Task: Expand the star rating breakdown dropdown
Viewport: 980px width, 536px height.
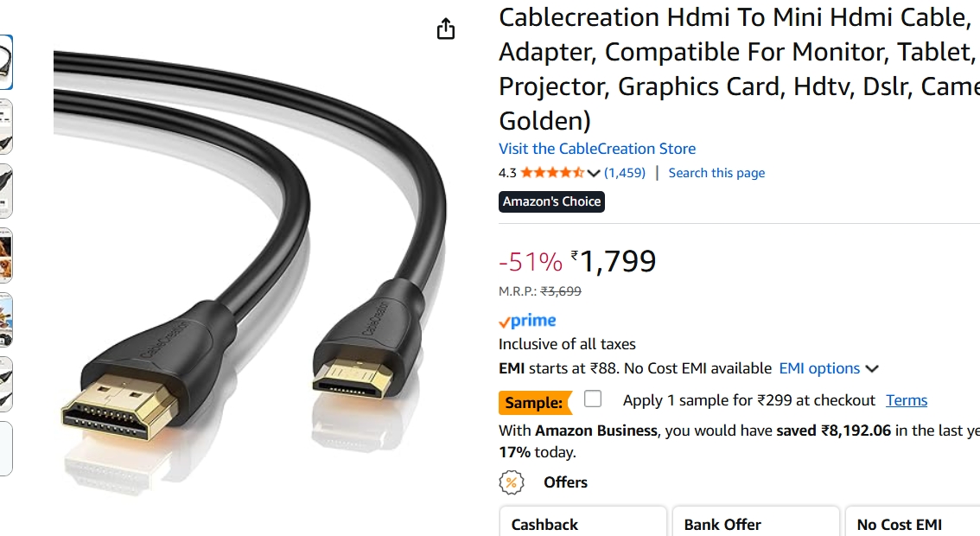Action: coord(595,172)
